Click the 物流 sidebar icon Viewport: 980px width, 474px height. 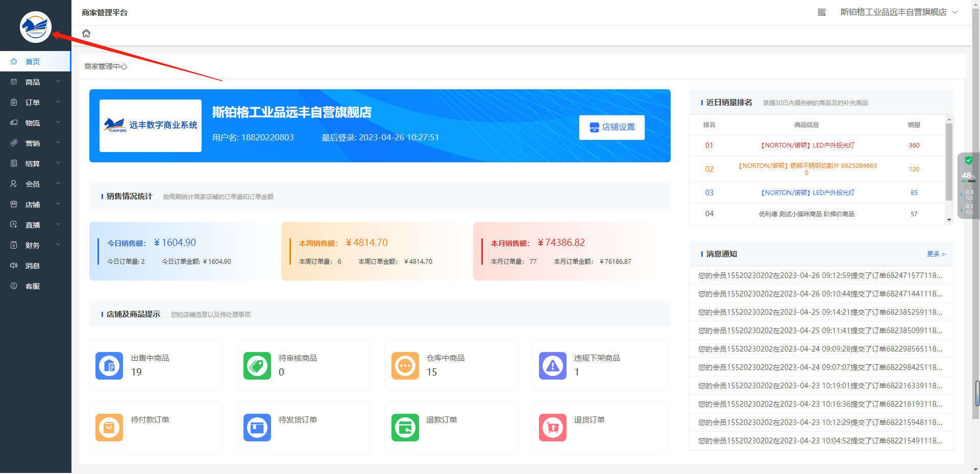coord(14,123)
